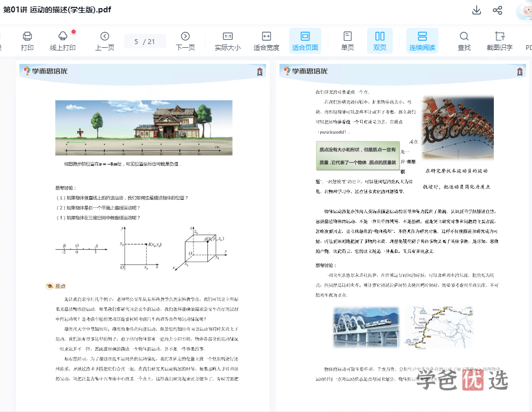Click the green 质点 definition note box
532x412 pixels.
point(357,156)
